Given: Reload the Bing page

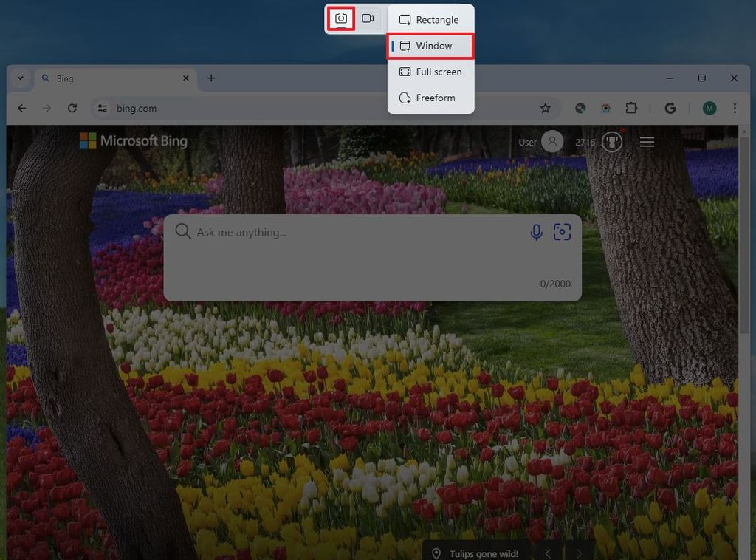Looking at the screenshot, I should pyautogui.click(x=72, y=108).
